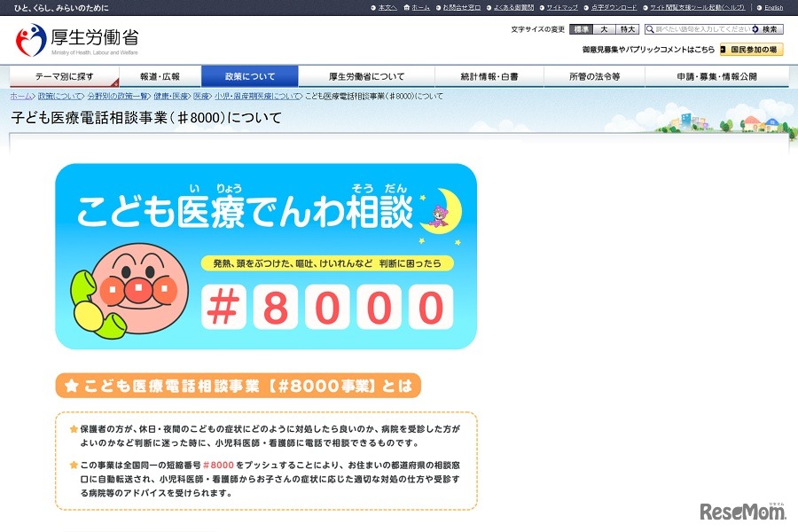Go to 医療 breadcrumb link

point(201,96)
